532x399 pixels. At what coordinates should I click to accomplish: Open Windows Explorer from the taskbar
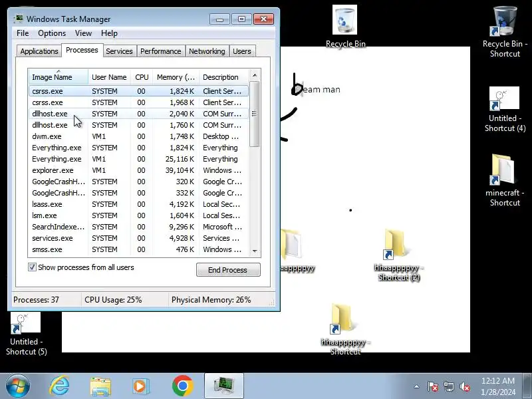point(100,386)
